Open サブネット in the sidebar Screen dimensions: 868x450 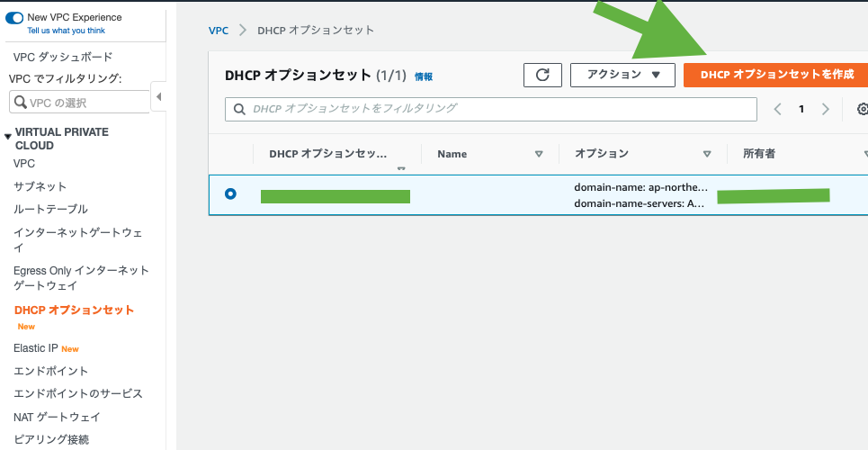[x=40, y=186]
